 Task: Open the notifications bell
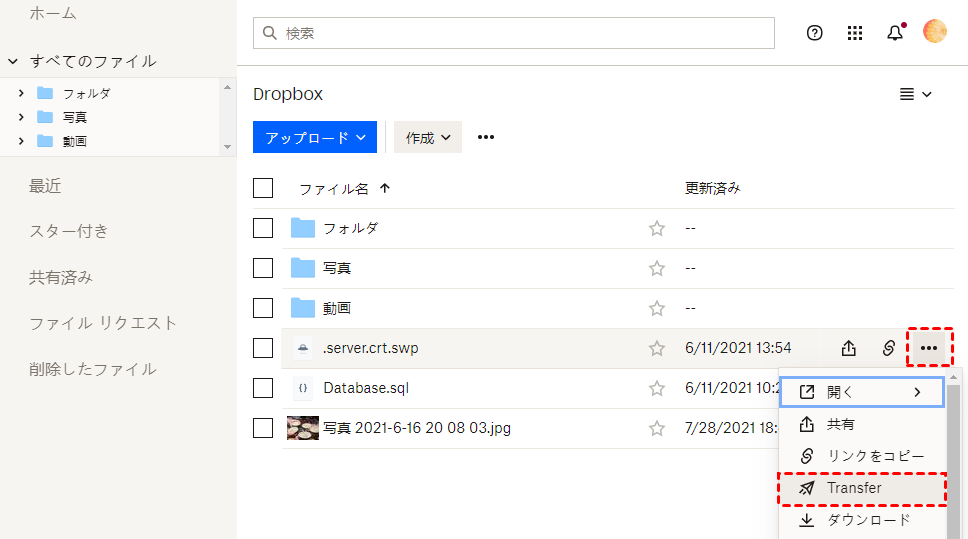[x=895, y=33]
